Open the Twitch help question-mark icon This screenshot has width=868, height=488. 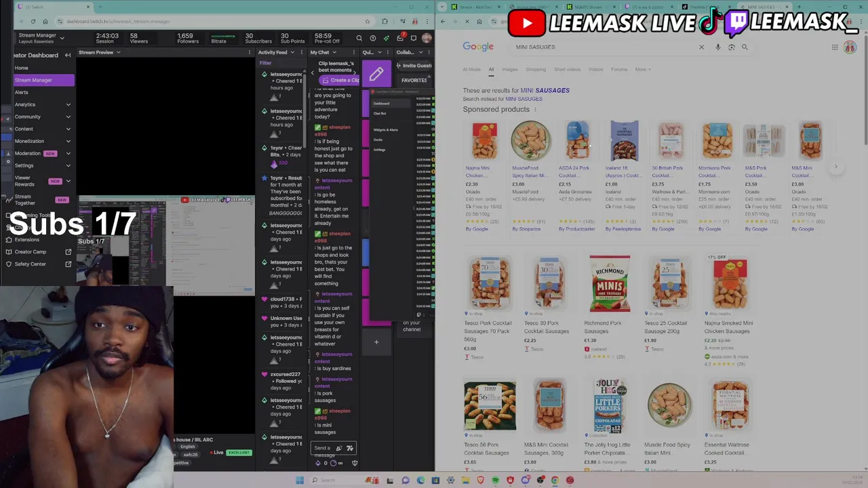coord(373,38)
